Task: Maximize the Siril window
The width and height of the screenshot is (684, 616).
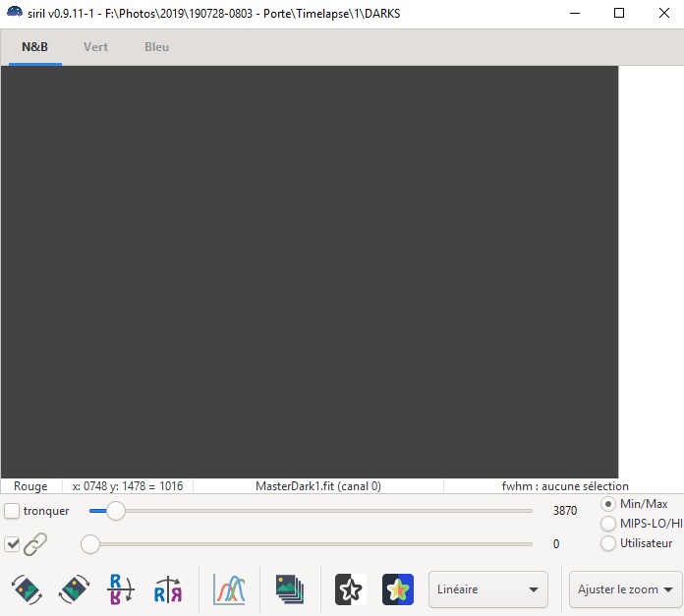Action: (619, 13)
